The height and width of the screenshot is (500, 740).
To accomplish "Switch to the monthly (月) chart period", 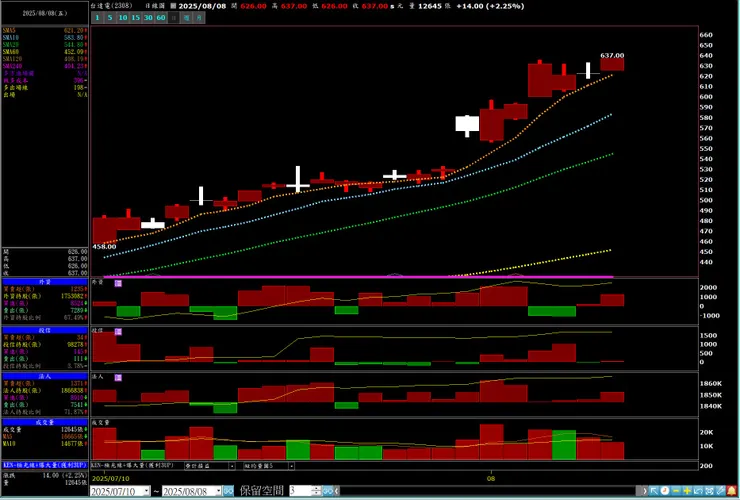I will (199, 17).
